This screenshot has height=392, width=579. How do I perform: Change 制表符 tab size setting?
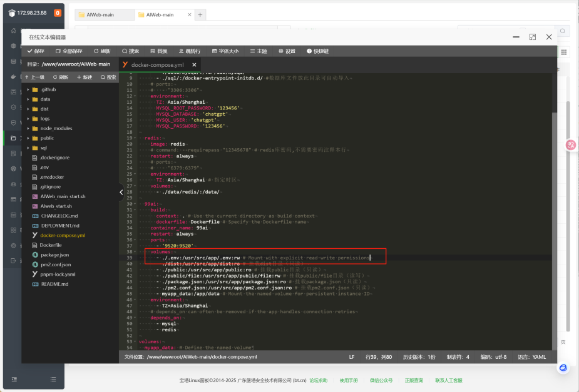pyautogui.click(x=458, y=357)
